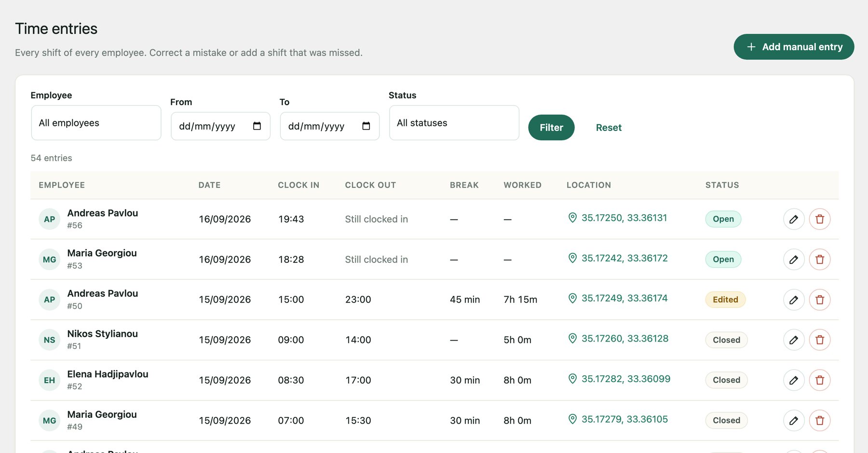Open location 35.17242, 33.36172
This screenshot has width=868, height=453.
618,258
